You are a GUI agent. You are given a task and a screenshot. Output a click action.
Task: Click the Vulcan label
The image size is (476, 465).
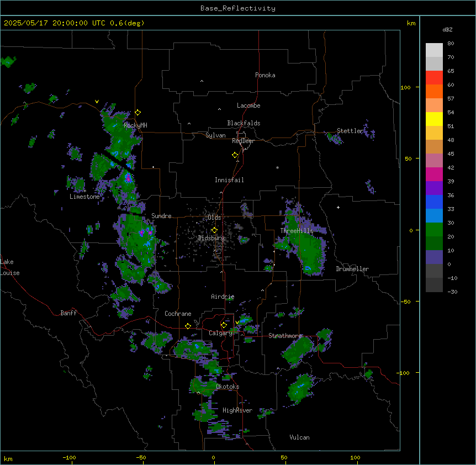(300, 437)
